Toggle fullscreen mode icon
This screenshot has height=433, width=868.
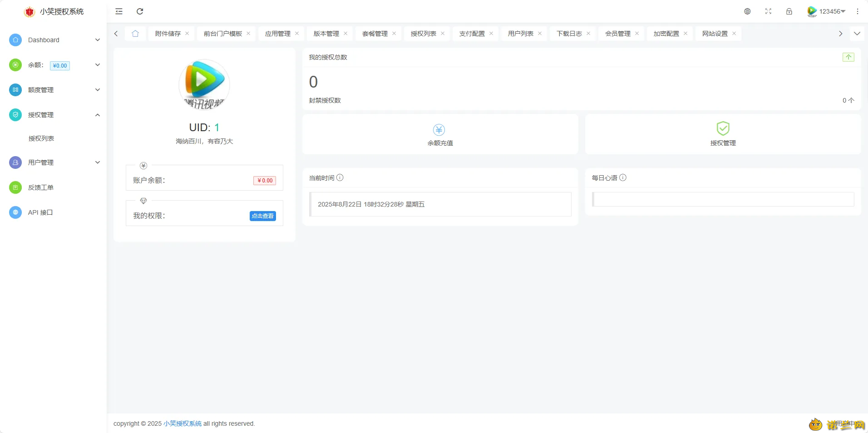[768, 11]
